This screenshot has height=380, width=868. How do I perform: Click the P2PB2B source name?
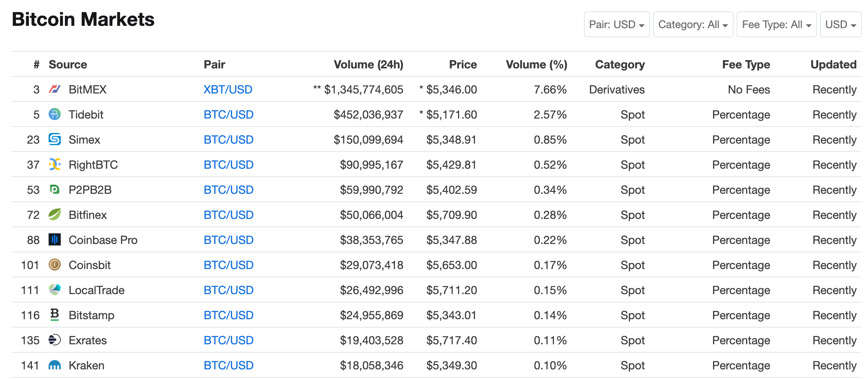[x=90, y=190]
